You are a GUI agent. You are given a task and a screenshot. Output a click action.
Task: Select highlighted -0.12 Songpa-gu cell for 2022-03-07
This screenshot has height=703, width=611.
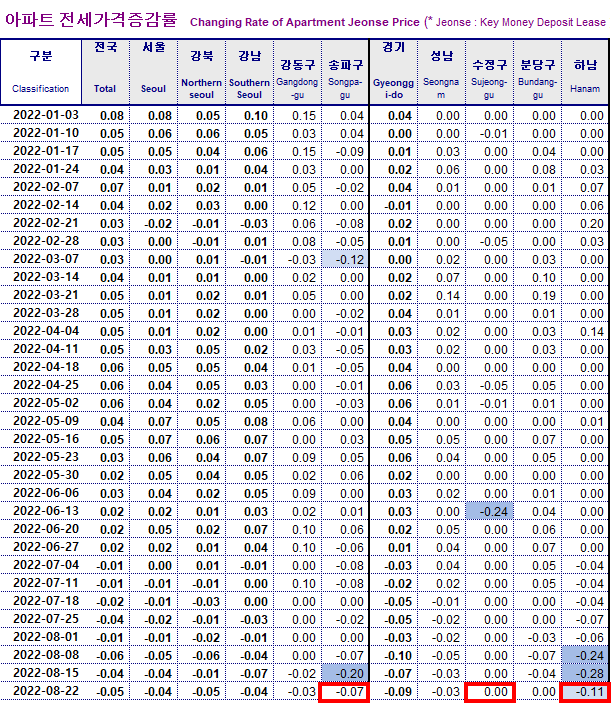click(345, 259)
